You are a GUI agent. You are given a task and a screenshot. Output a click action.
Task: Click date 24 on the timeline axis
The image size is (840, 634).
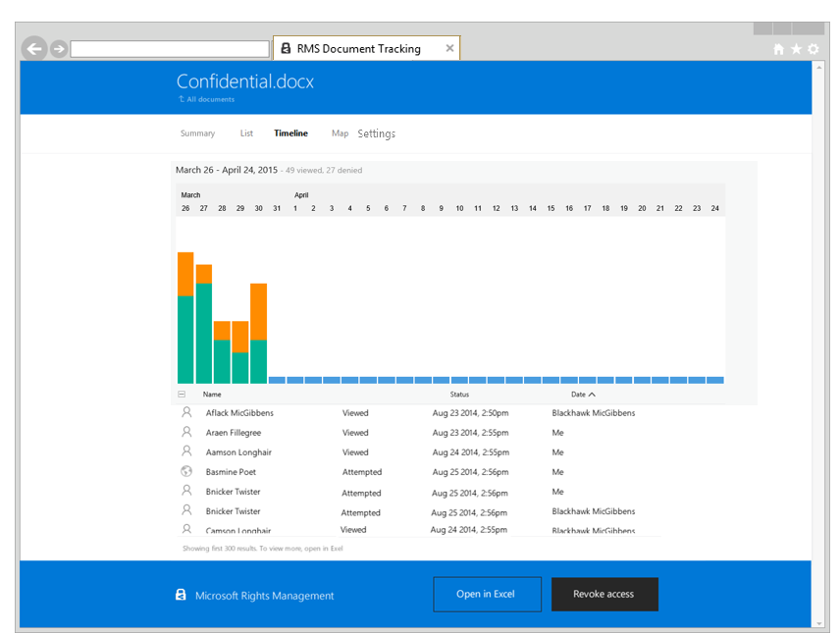tap(714, 208)
